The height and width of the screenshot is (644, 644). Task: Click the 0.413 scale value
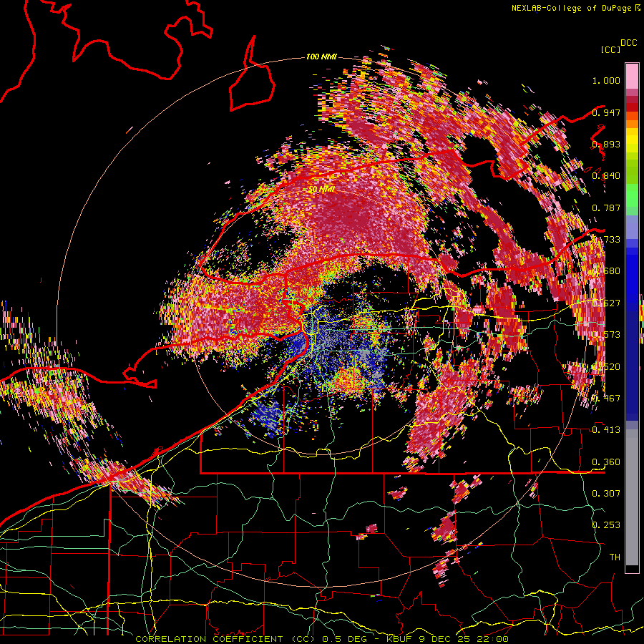(x=606, y=430)
